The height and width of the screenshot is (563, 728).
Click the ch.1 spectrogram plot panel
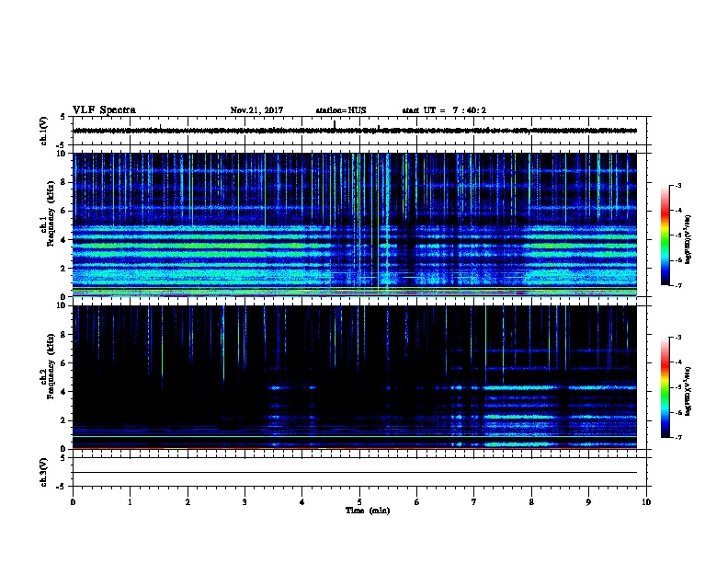point(355,224)
